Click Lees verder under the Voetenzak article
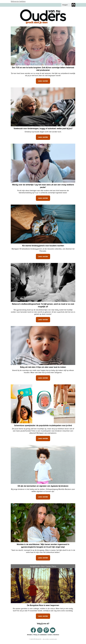Viewport: 86px width, 644px height. pos(43,137)
